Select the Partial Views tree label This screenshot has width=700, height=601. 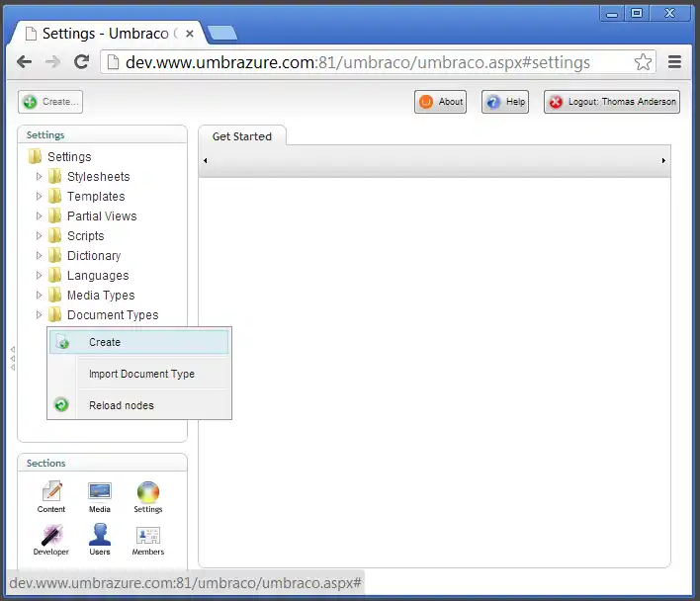pyautogui.click(x=102, y=215)
